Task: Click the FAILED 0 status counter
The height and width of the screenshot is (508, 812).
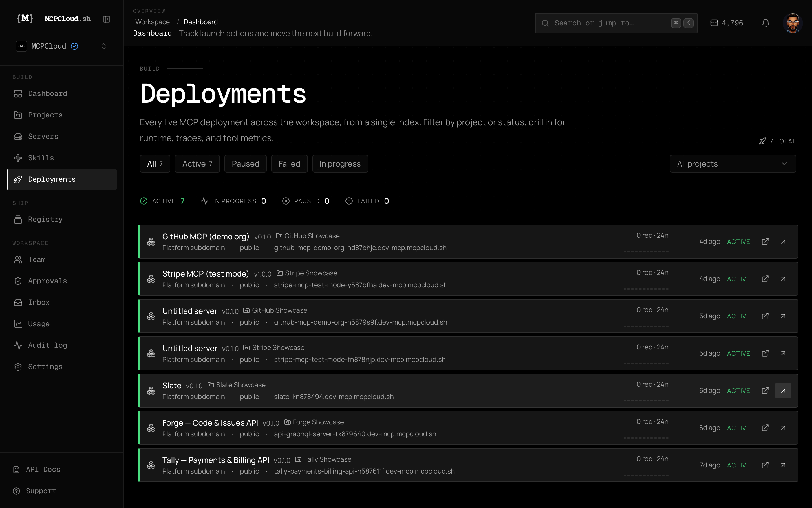Action: coord(367,201)
